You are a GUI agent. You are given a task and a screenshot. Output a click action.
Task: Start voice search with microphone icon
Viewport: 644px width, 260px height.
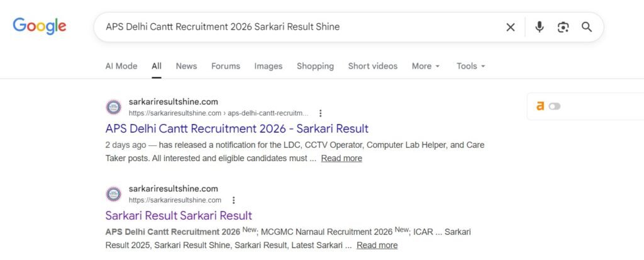point(539,27)
